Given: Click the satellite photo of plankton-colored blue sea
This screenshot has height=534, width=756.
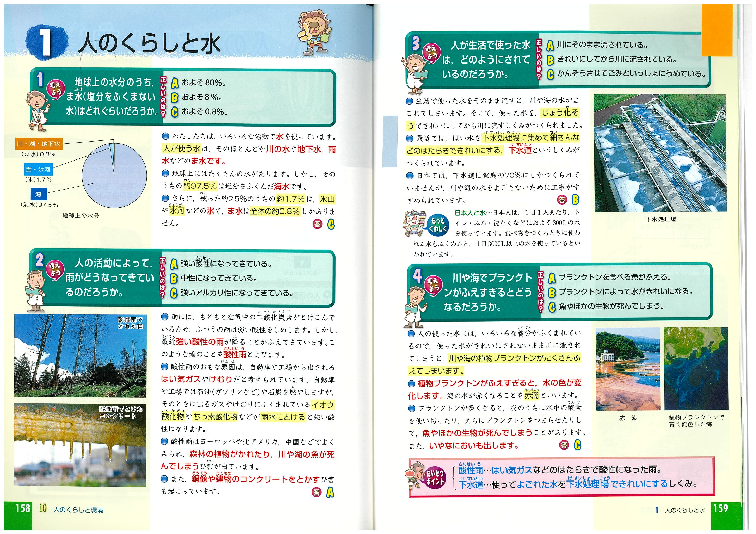Looking at the screenshot, I should tap(696, 369).
